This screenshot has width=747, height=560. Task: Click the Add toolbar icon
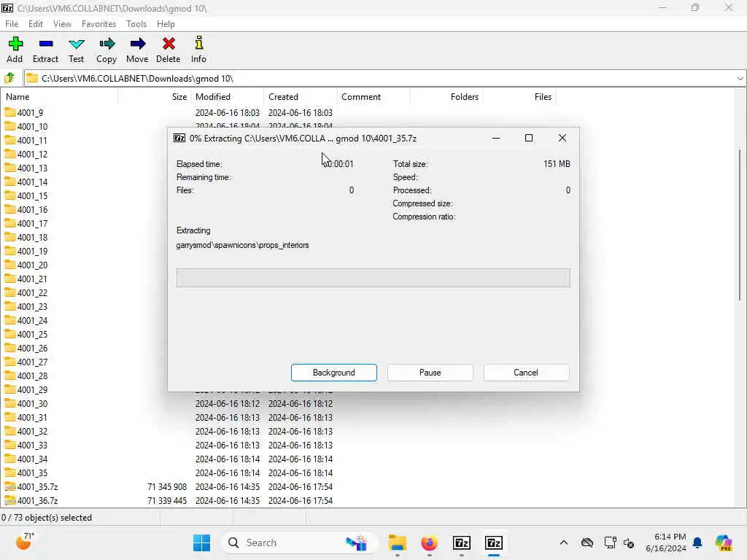(15, 50)
